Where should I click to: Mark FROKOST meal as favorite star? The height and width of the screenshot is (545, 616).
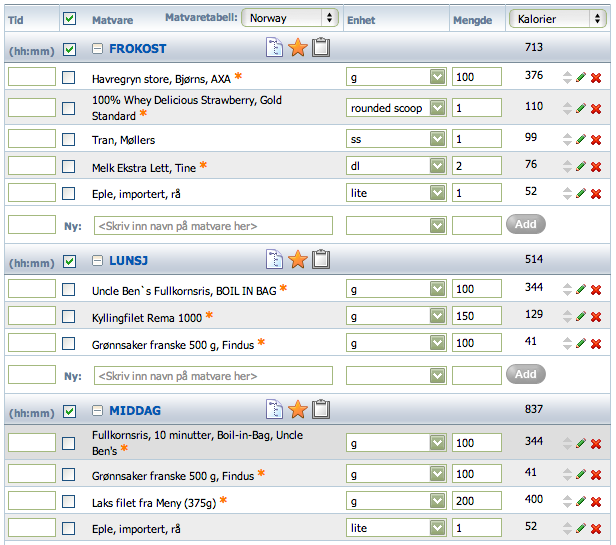[298, 48]
